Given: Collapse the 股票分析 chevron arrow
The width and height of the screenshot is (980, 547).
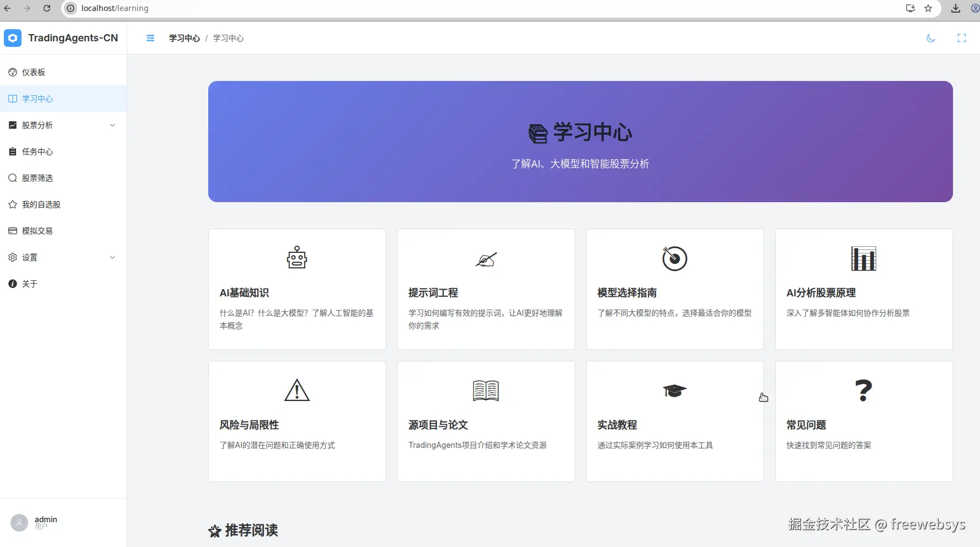Looking at the screenshot, I should [x=112, y=125].
